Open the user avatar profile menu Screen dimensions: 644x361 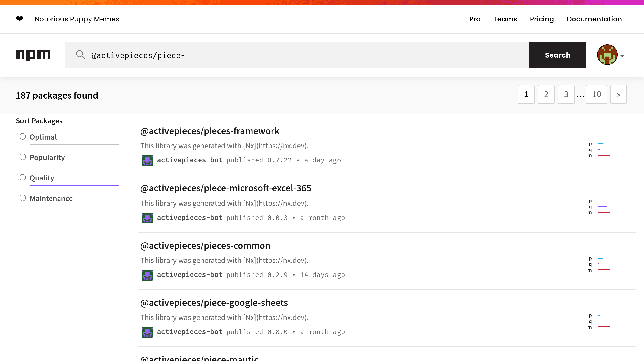coord(607,55)
